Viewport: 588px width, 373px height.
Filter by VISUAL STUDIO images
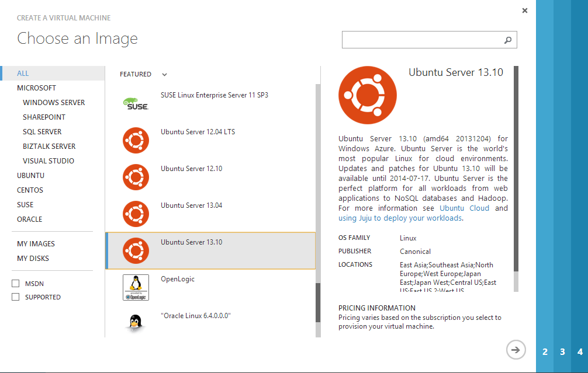pyautogui.click(x=49, y=161)
